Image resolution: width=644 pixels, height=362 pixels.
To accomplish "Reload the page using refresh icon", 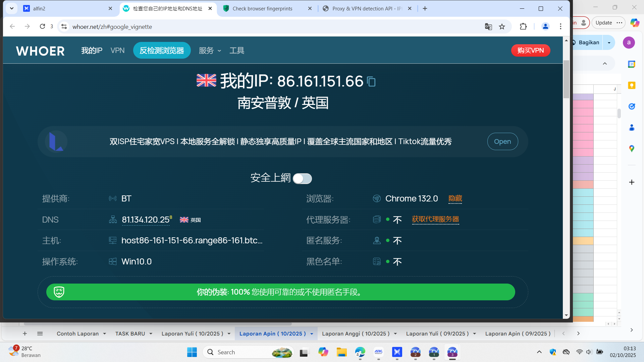I will 42,26.
